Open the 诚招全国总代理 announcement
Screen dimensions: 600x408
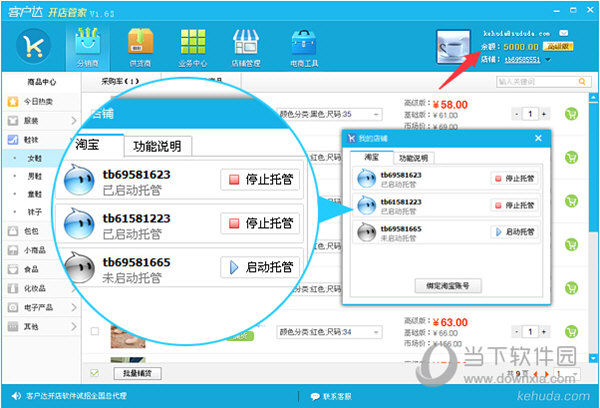coord(76,396)
